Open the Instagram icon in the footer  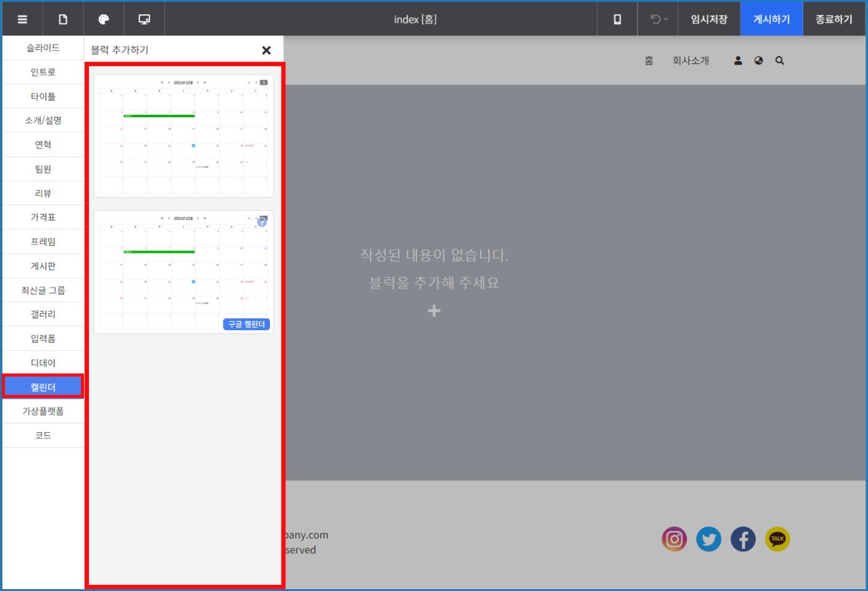(x=674, y=539)
